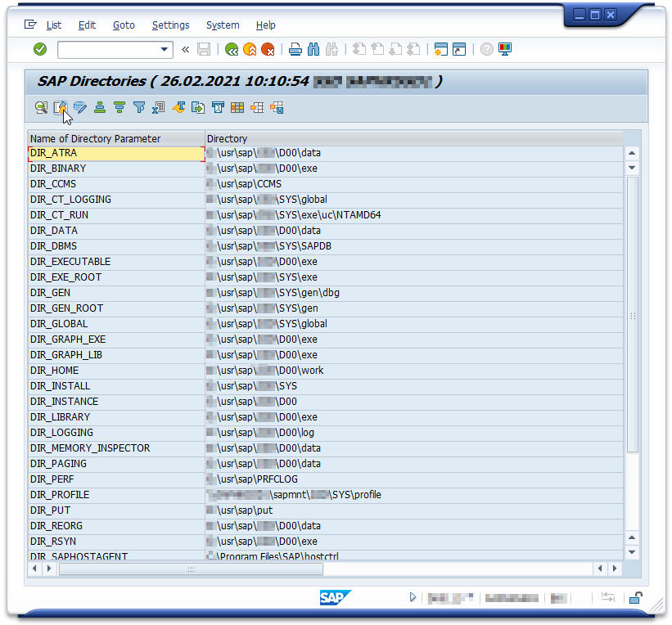Select the DIR_PROFILE parameter cell
The image size is (672, 625).
pos(116,495)
